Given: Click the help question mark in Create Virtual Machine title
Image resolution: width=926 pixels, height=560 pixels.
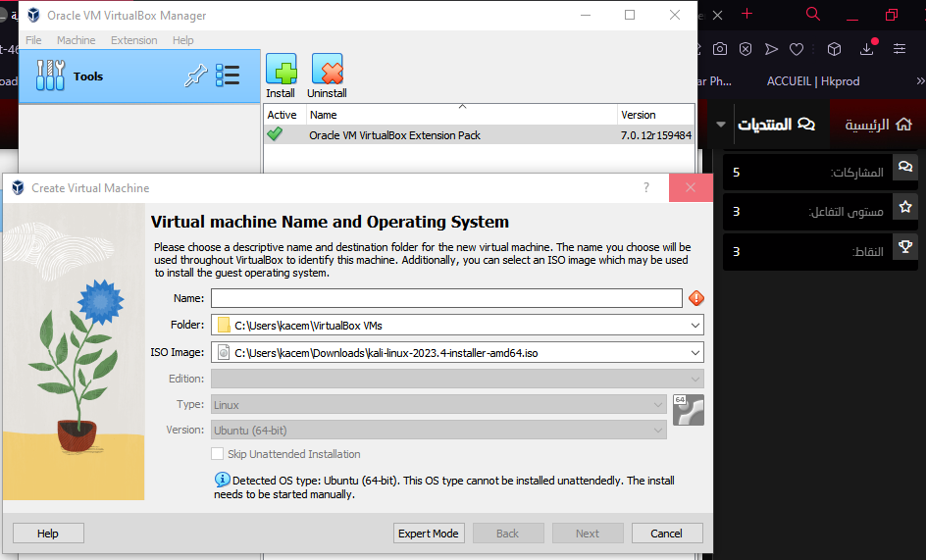Looking at the screenshot, I should pyautogui.click(x=646, y=188).
